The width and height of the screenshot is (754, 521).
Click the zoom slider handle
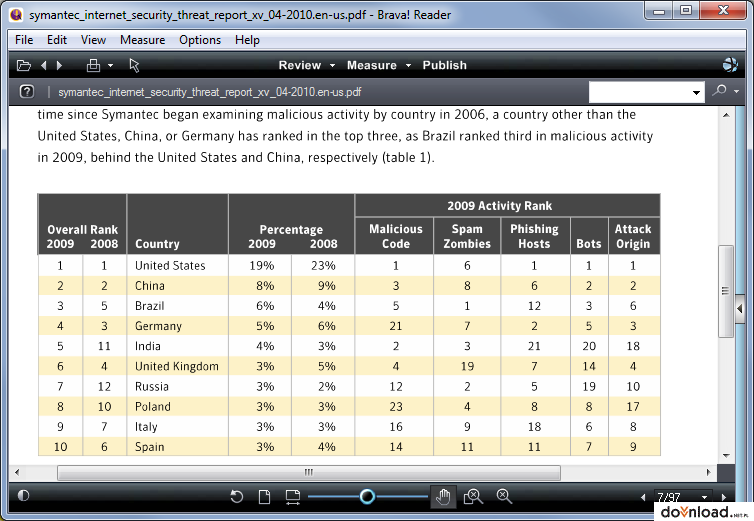click(367, 496)
